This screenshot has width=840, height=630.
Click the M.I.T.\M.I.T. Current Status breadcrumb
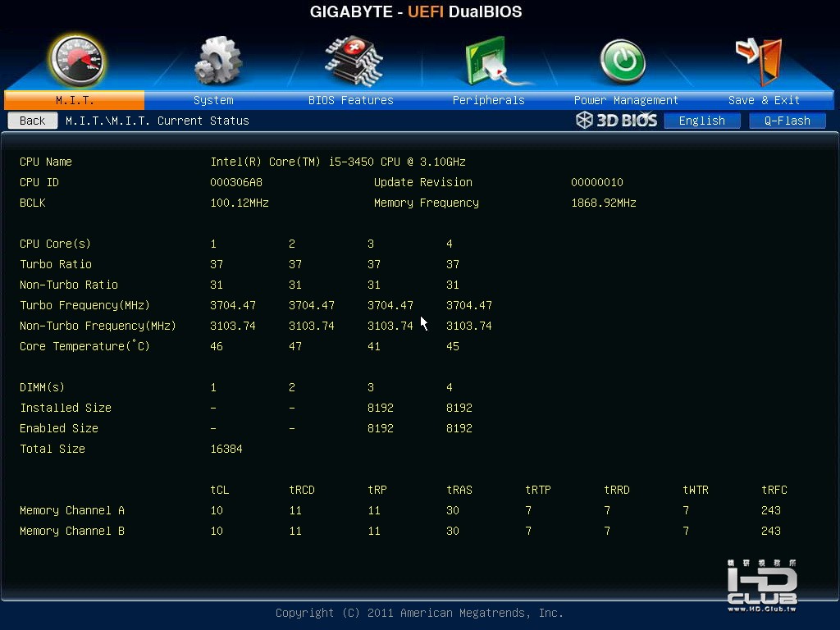pos(157,121)
